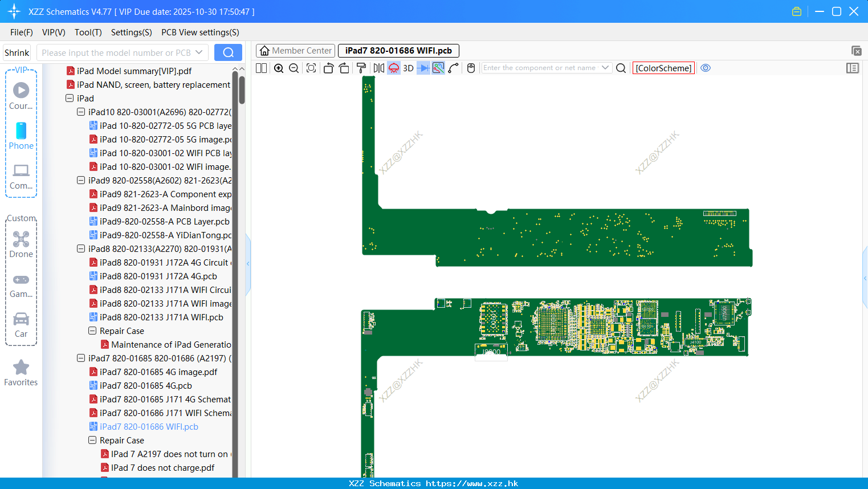Toggle the net routing highlight tool
The width and height of the screenshot is (868, 489).
[x=438, y=68]
